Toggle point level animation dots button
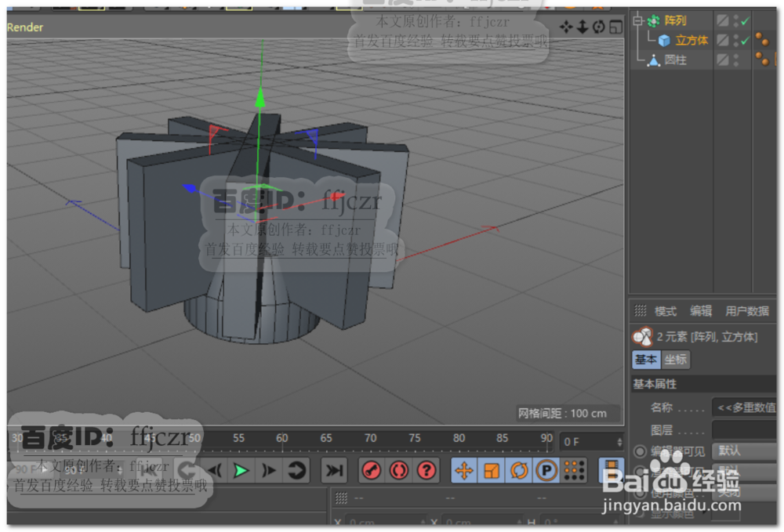The width and height of the screenshot is (784, 532). 574,470
